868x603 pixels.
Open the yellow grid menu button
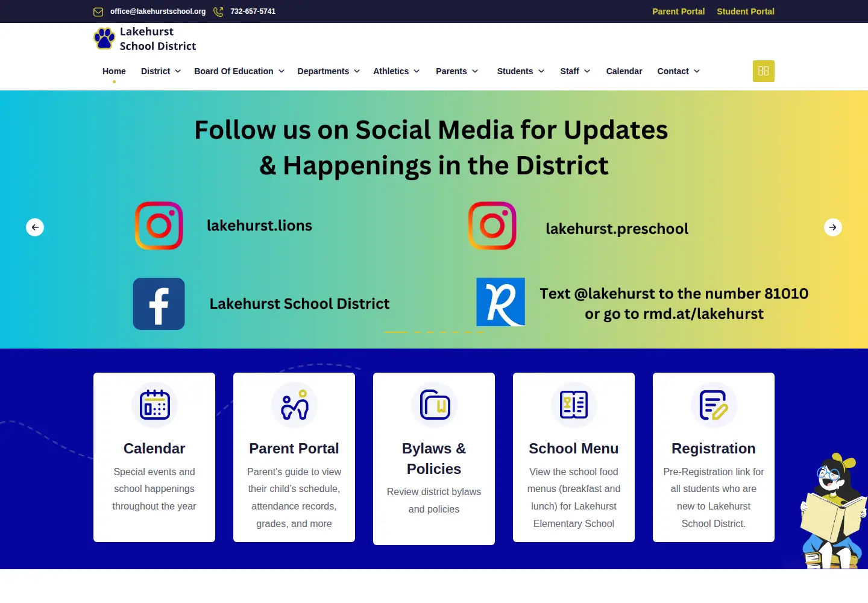click(763, 71)
